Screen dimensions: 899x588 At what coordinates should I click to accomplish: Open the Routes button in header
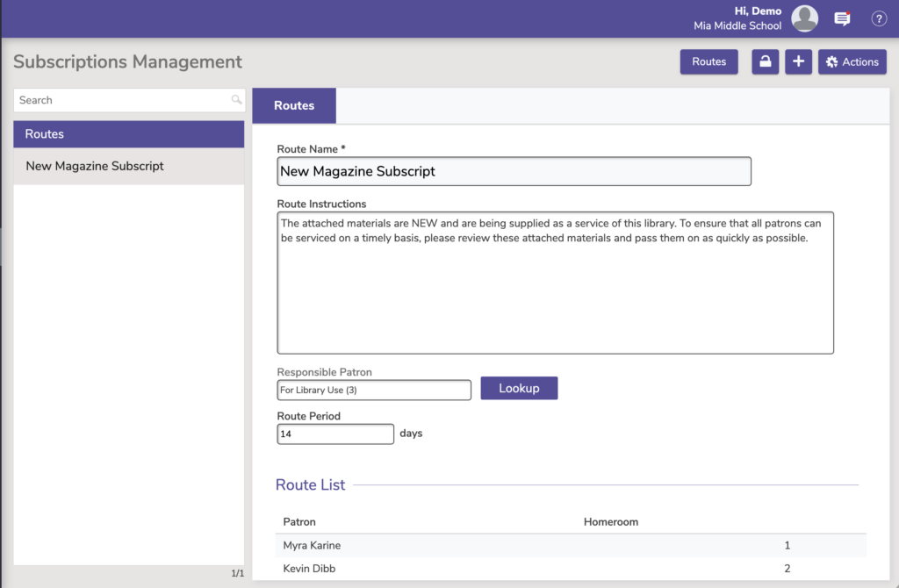(x=708, y=61)
